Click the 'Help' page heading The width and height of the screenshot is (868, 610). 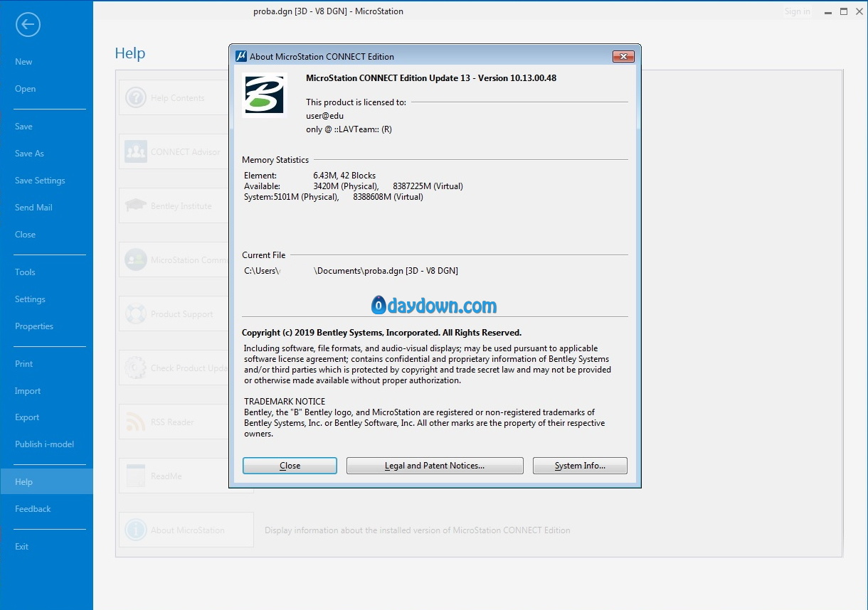pyautogui.click(x=130, y=53)
